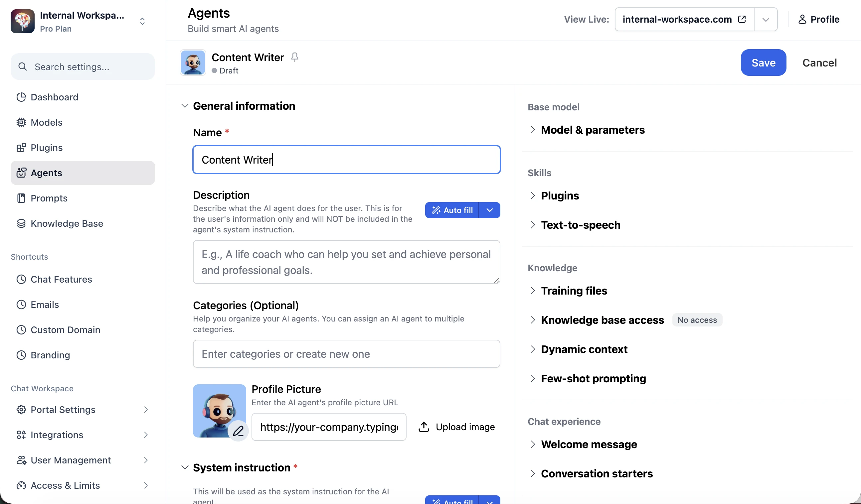Viewport: 861px width, 504px height.
Task: Click into the Description text area
Action: (x=346, y=262)
